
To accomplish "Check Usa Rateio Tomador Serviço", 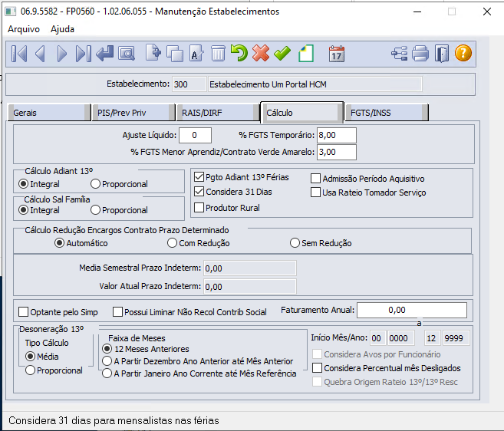I will coord(315,192).
